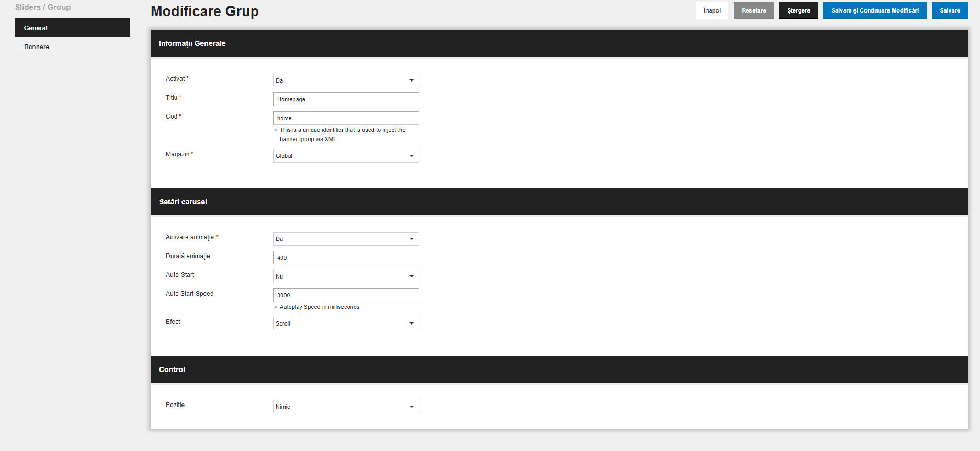Click the Efect field label
Viewport: 980px width, 451px height.
pyautogui.click(x=173, y=322)
